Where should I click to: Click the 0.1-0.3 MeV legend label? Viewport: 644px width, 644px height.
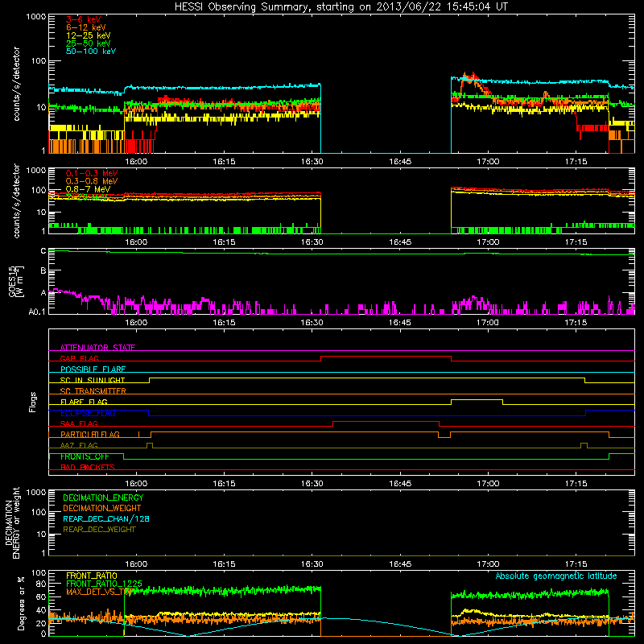click(x=92, y=173)
